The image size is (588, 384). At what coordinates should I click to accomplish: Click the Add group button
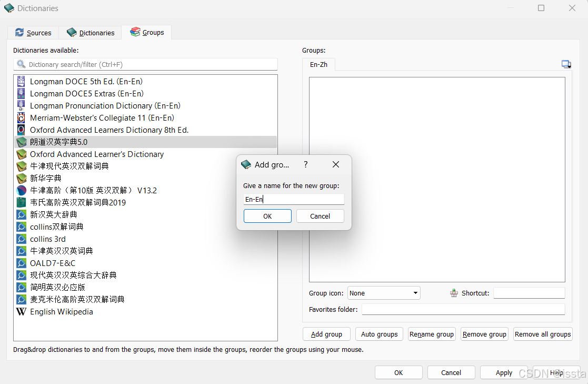coord(326,334)
